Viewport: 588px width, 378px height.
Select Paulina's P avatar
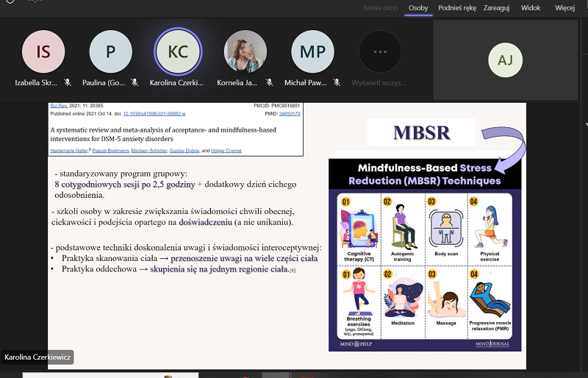click(110, 51)
